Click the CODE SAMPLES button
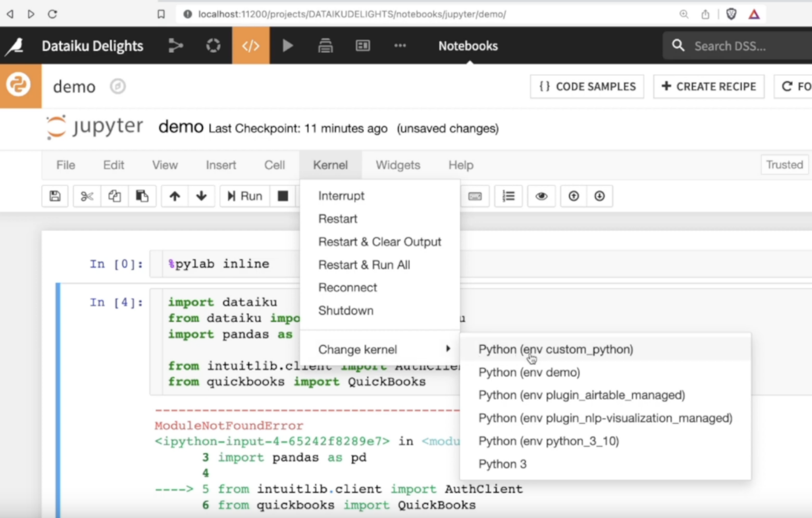The image size is (812, 518). coord(587,86)
